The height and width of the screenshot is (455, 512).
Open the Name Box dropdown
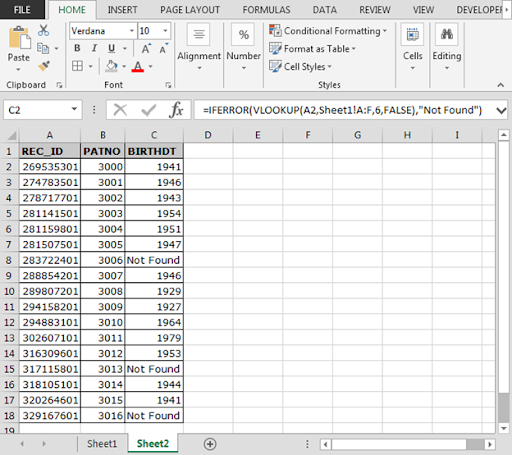(74, 109)
